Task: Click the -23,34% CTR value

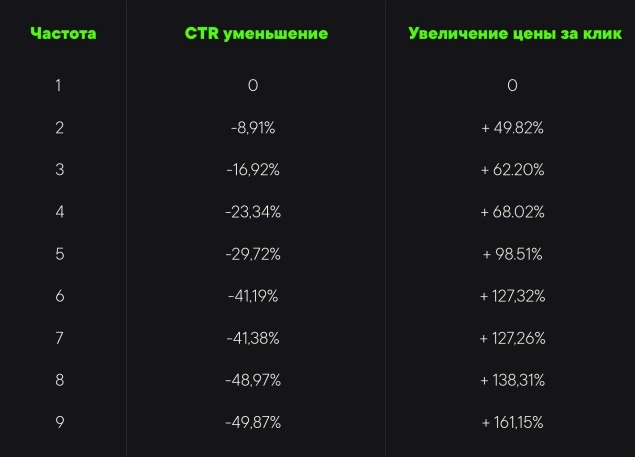Action: [x=253, y=212]
